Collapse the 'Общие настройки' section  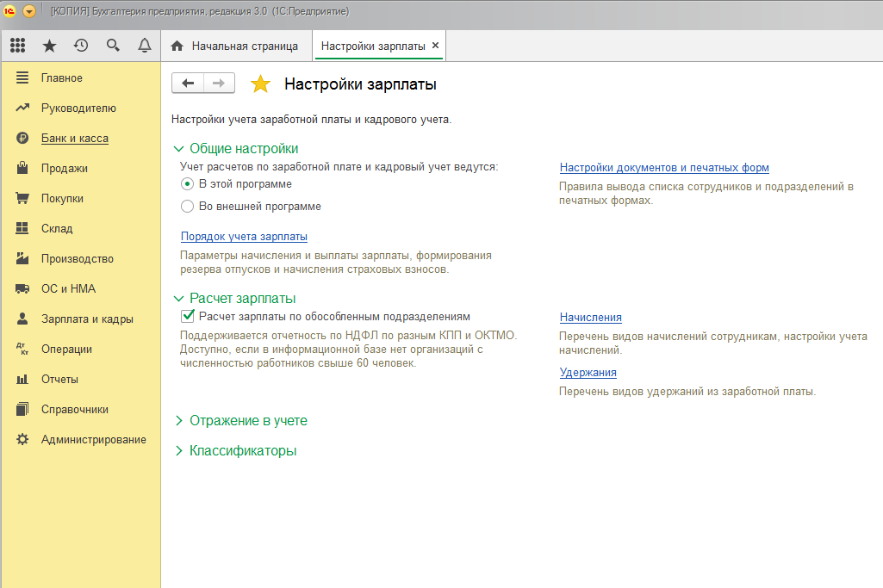(179, 149)
